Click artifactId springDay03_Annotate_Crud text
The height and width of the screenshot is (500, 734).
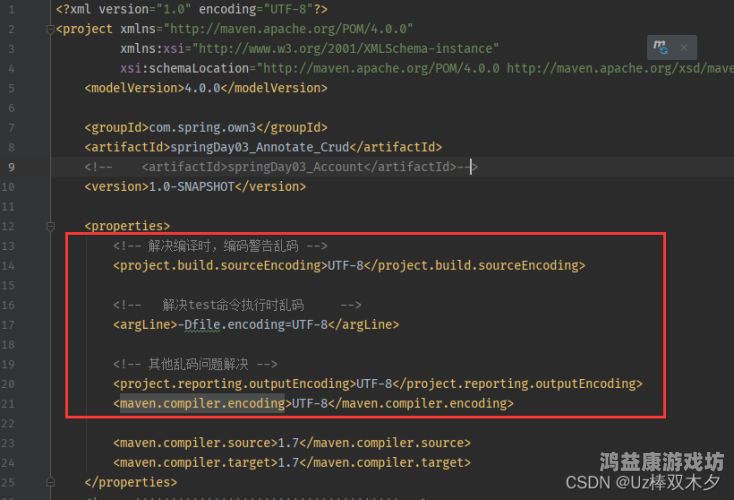tap(260, 147)
